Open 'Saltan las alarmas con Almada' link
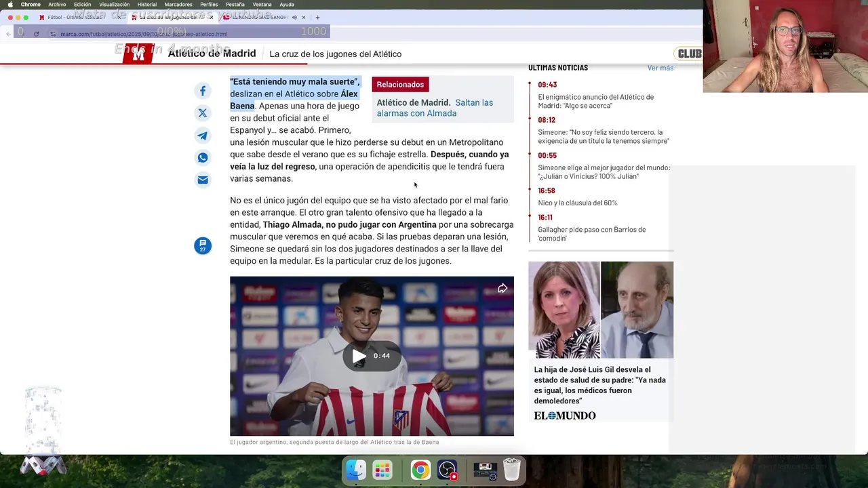 tap(435, 108)
